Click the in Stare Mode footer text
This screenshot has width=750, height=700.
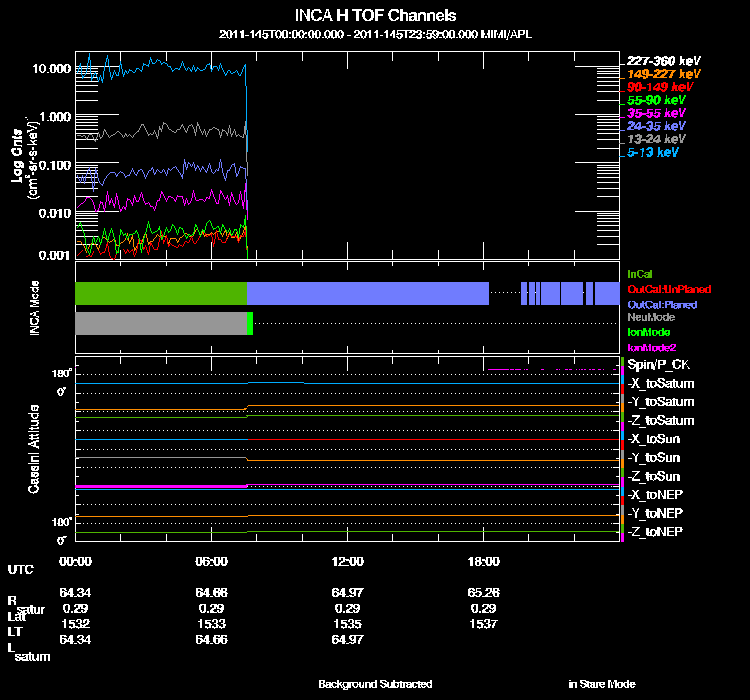pyautogui.click(x=601, y=684)
